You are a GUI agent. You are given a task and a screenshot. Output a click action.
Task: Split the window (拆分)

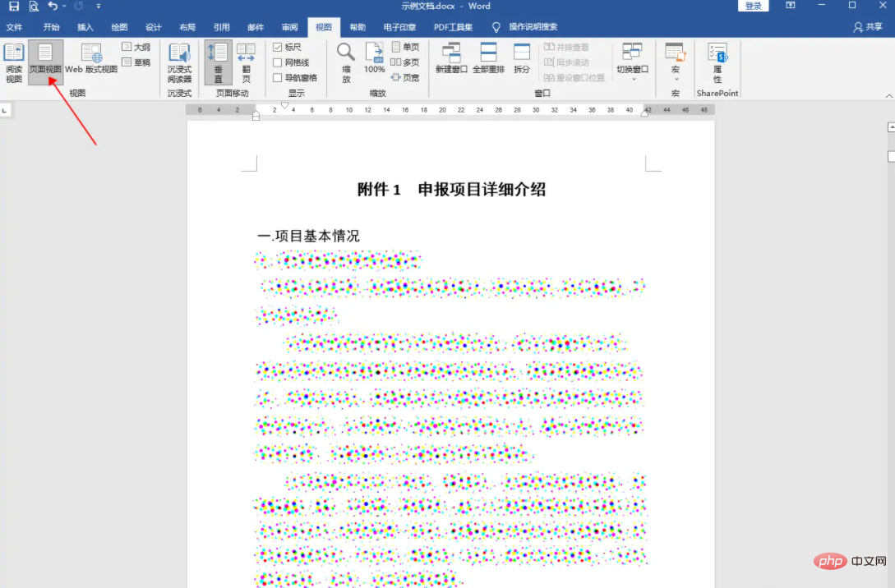click(x=522, y=59)
